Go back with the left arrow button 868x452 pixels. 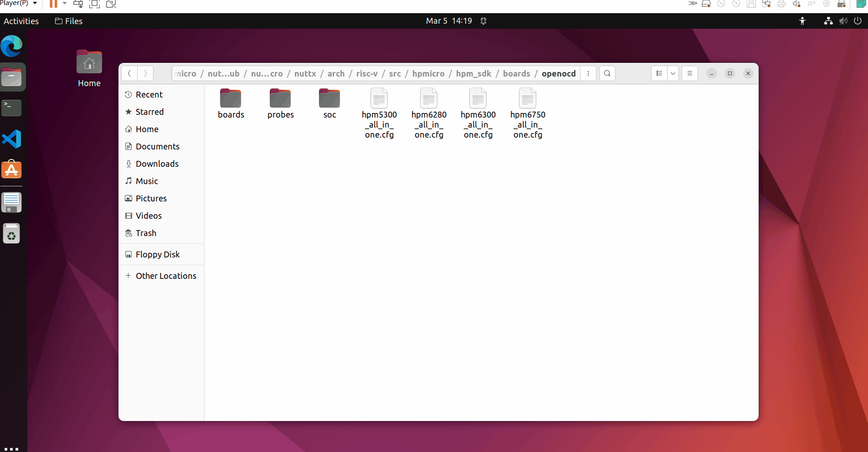129,73
